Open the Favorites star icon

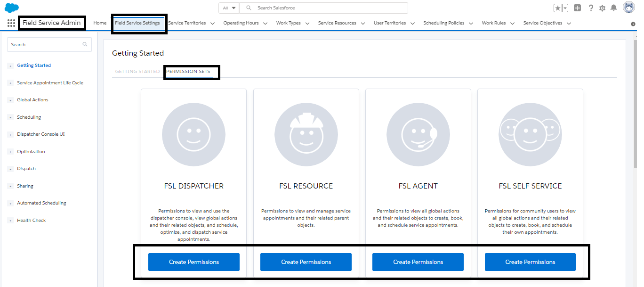[558, 8]
